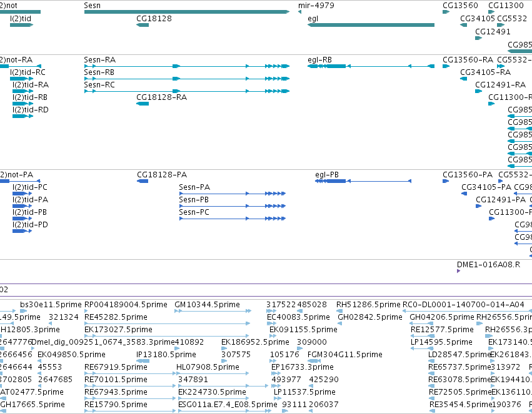Select the FGM304G11.5prime EST label
Image resolution: width=532 pixels, height=414 pixels.
point(345,355)
